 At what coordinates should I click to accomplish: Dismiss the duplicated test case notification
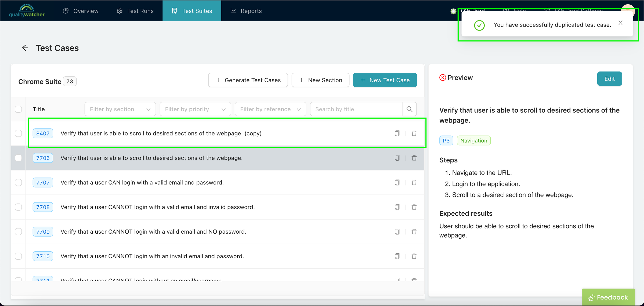tap(620, 23)
